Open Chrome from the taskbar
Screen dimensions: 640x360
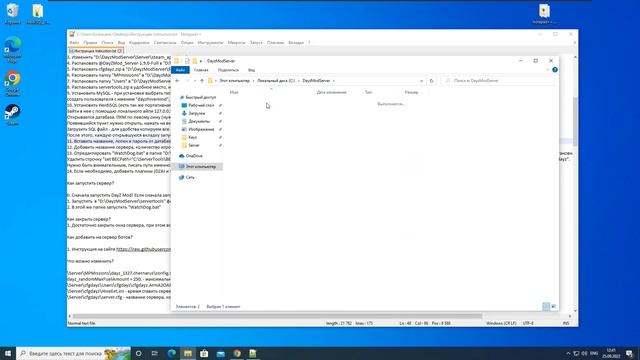point(237,353)
